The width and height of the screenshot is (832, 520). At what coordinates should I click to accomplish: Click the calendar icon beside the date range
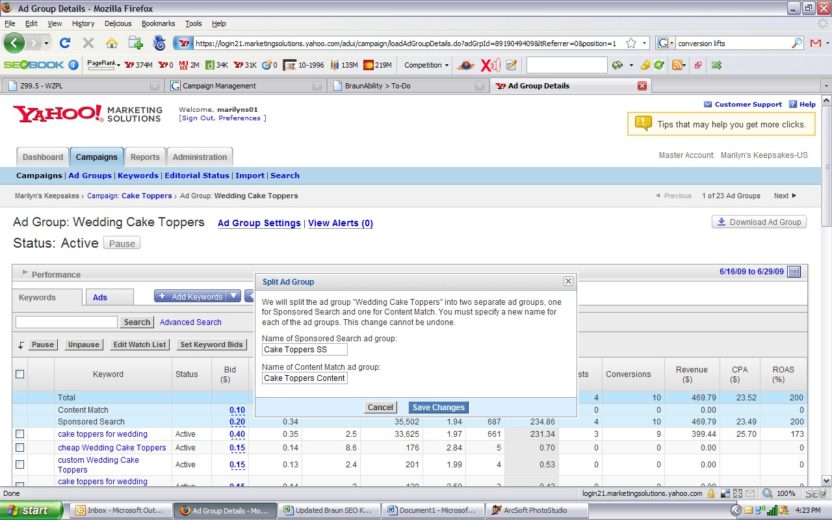pos(794,272)
